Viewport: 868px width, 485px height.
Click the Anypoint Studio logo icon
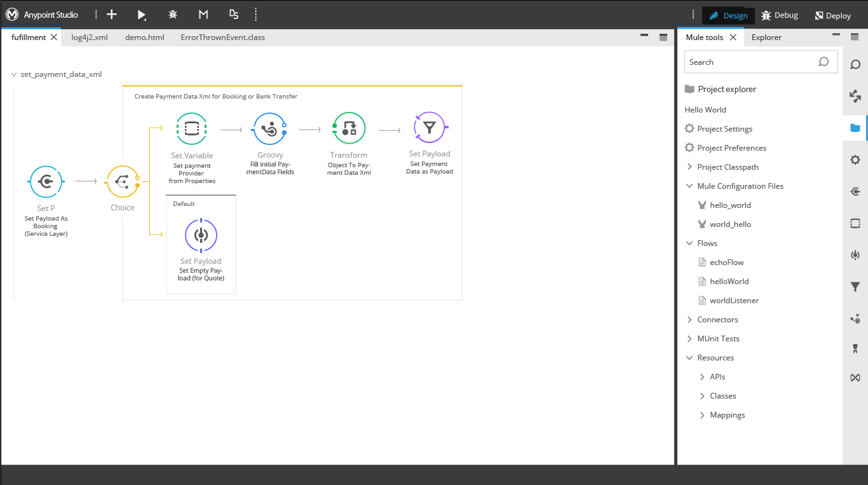tap(12, 15)
